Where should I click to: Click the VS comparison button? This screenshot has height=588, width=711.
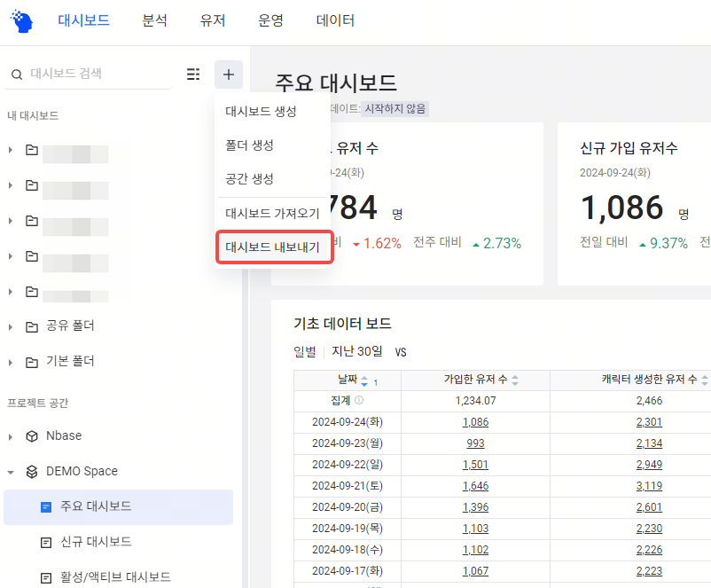pos(401,352)
